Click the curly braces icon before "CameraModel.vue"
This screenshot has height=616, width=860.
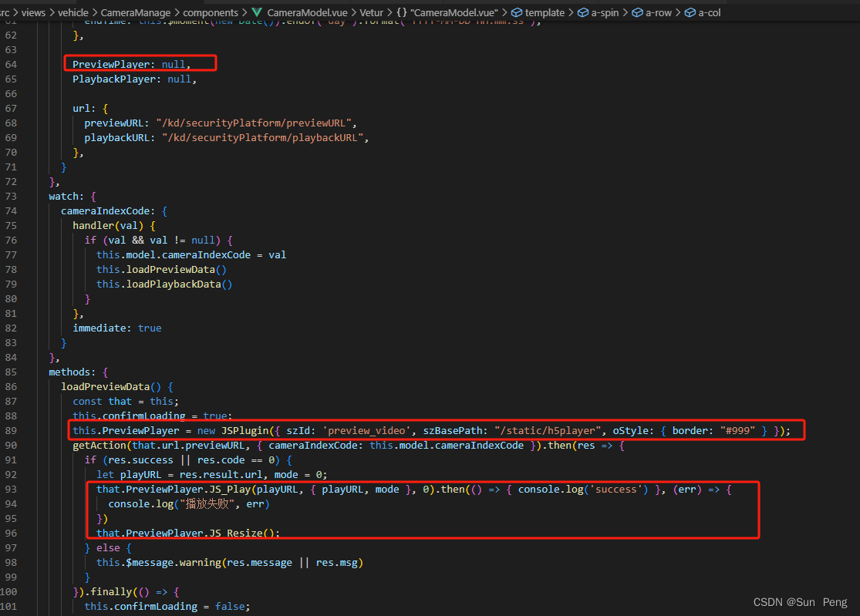click(402, 12)
